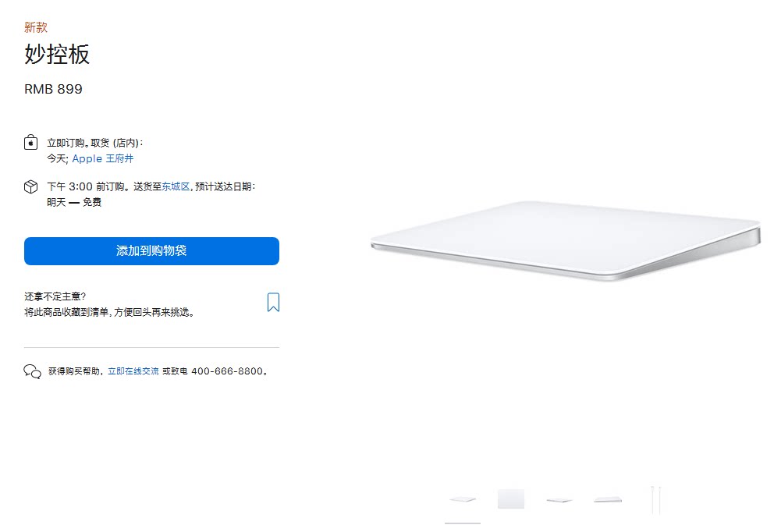Select the rear-edge trackpad thumbnail
Image resolution: width=774 pixels, height=532 pixels.
coord(608,500)
